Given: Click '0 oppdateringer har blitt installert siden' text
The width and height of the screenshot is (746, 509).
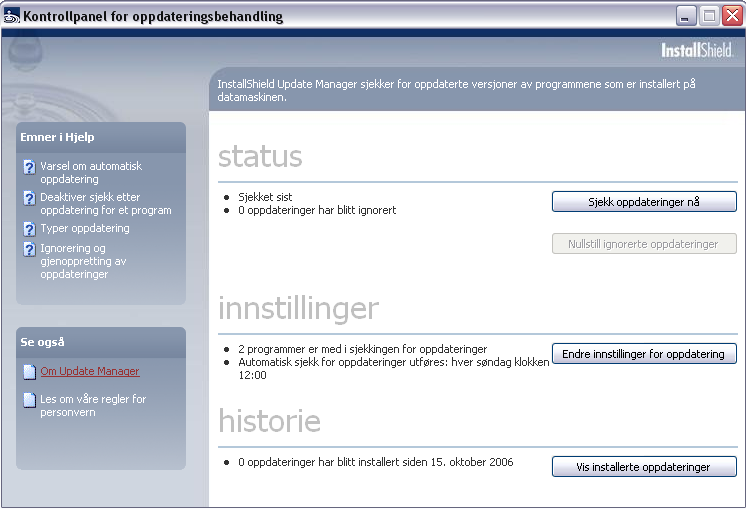Looking at the screenshot, I should click(x=375, y=462).
